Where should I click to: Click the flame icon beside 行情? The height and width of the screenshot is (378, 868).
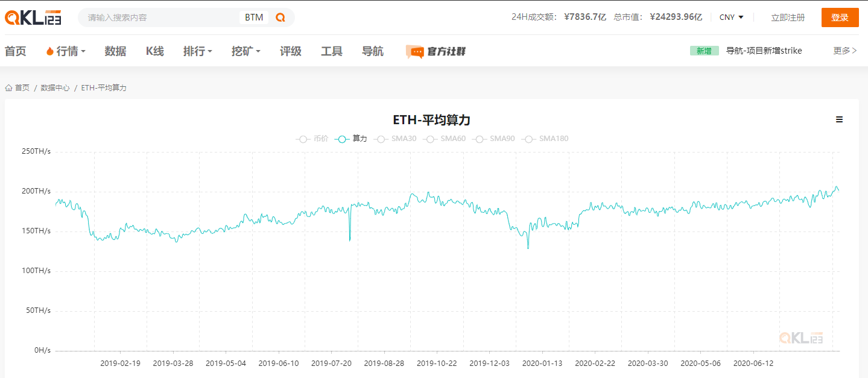coord(51,51)
